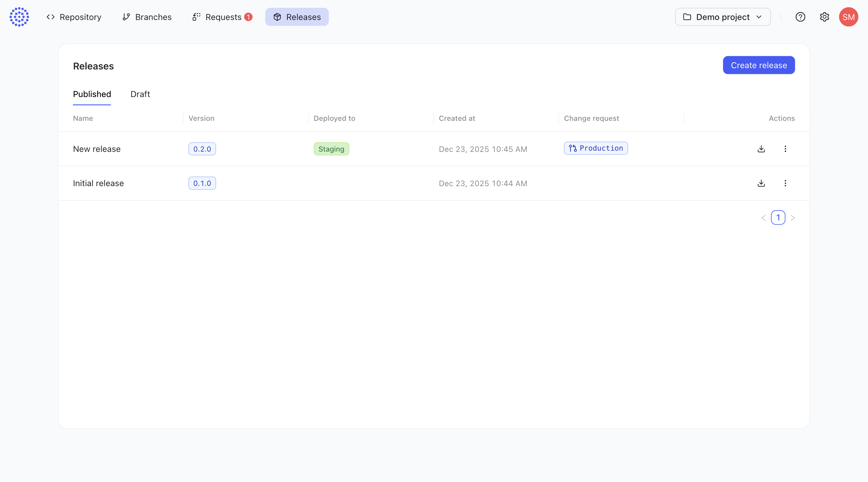The height and width of the screenshot is (482, 868).
Task: Open Requests with notification badge
Action: (x=222, y=17)
